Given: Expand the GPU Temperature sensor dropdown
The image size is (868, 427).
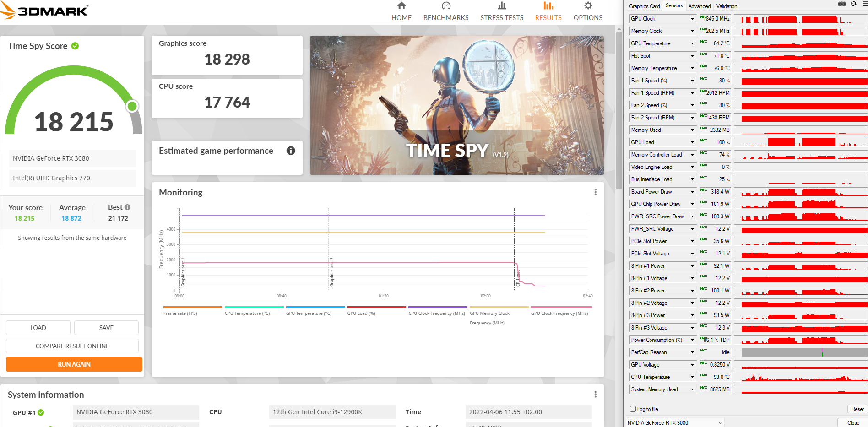Looking at the screenshot, I should tap(692, 43).
